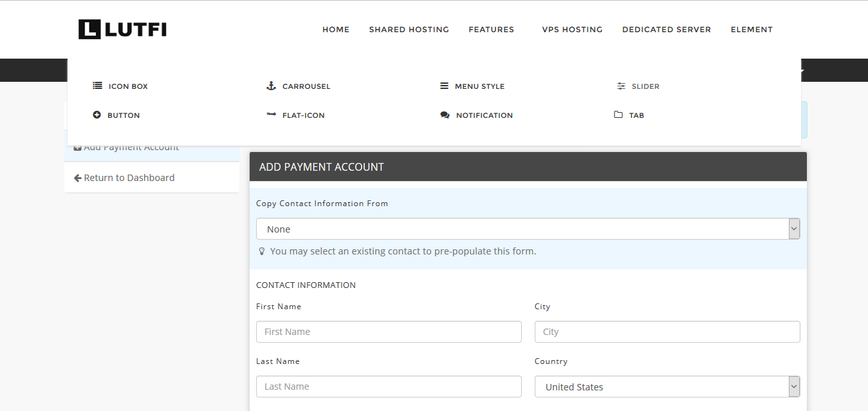Open the Shared Hosting menu item
The width and height of the screenshot is (868, 411).
click(409, 29)
